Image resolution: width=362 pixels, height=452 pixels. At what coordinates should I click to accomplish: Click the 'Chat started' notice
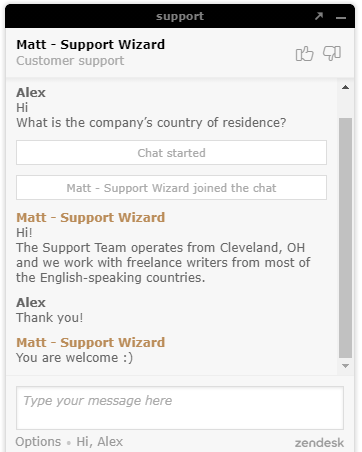click(171, 153)
